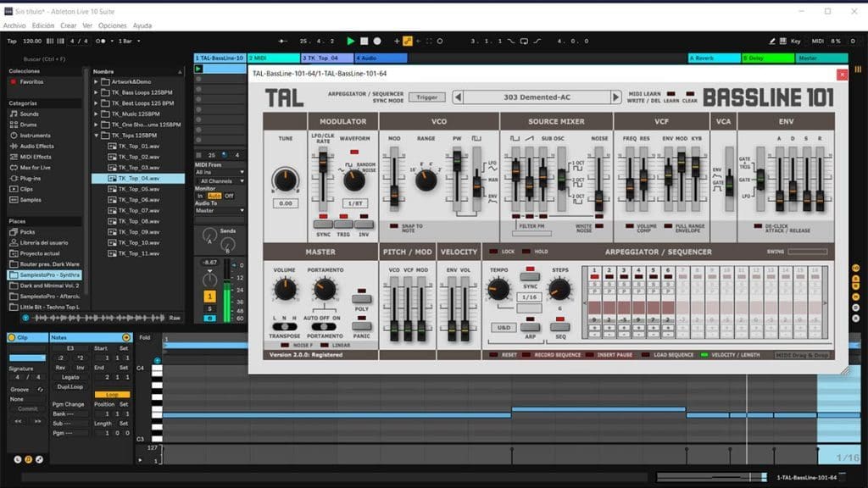Click the MIDI Arrangement Overdub plus icon
868x488 pixels.
[x=397, y=41]
